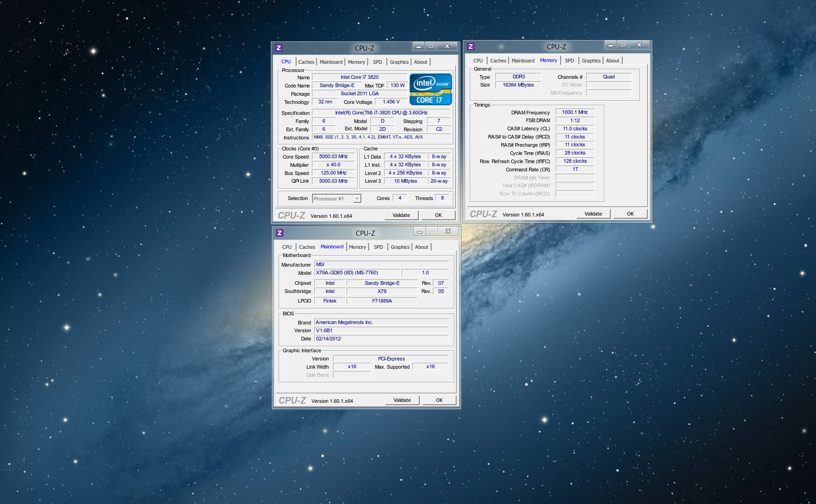
Task: Close the CPU tab CPU-Z window
Action: coord(447,46)
